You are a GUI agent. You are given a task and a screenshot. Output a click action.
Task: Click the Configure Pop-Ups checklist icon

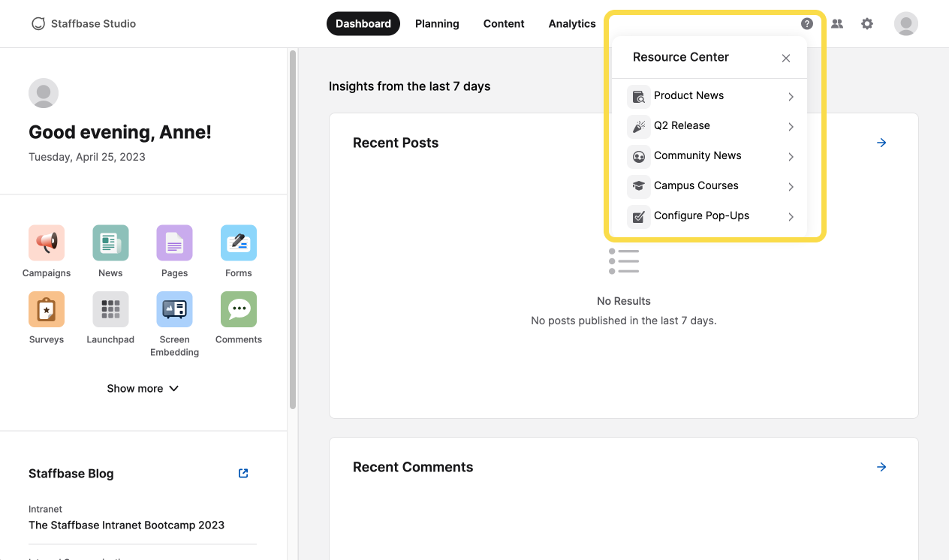coord(639,216)
